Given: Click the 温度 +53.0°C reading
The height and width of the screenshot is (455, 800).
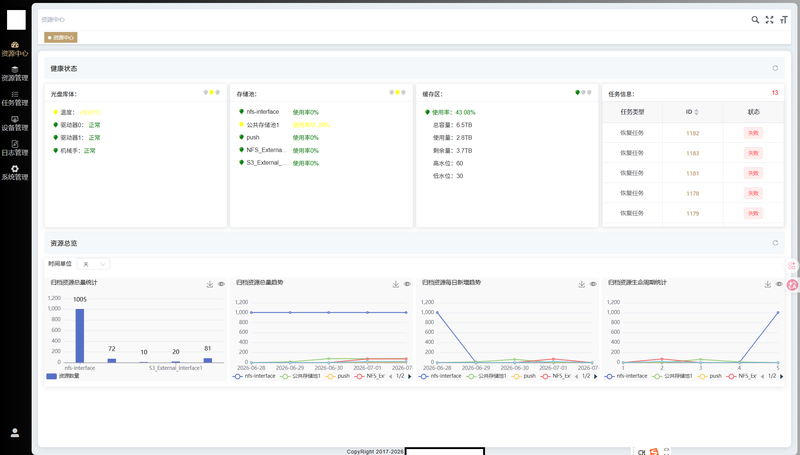Looking at the screenshot, I should (90, 112).
